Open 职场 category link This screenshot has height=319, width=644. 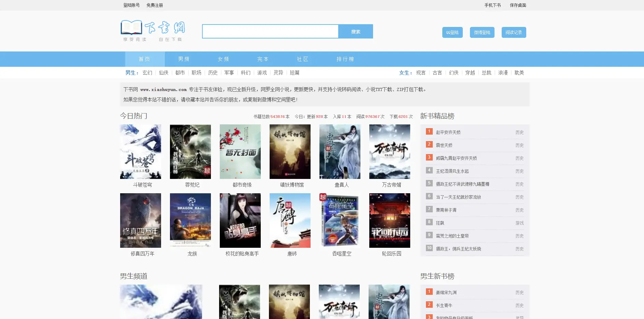(x=197, y=73)
